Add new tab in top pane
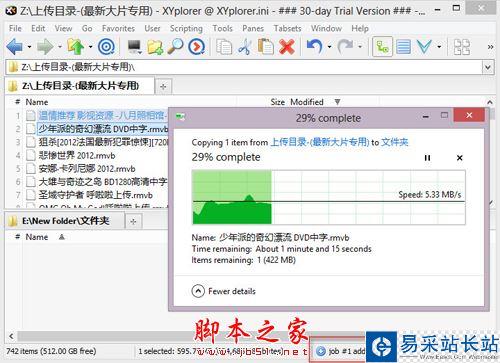The width and height of the screenshot is (500, 363). (163, 87)
